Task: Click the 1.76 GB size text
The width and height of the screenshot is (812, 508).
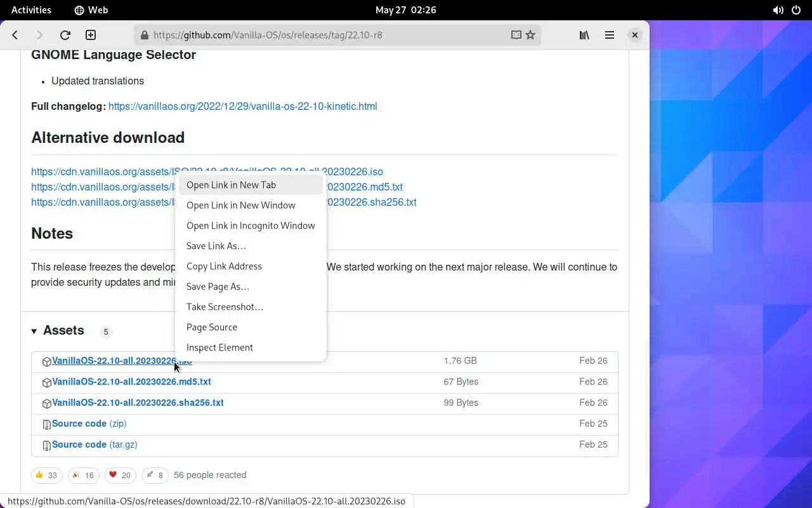Action: (x=460, y=361)
